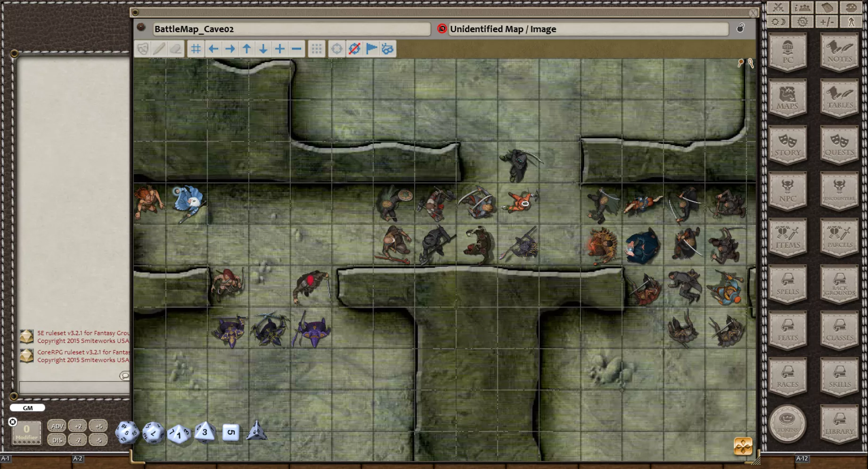The image size is (868, 469).
Task: Open the Options gear icon
Action: click(x=802, y=22)
